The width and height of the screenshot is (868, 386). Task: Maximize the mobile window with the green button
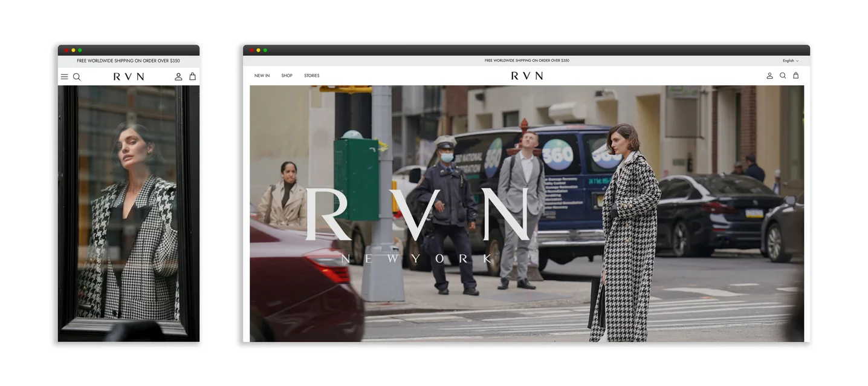(x=80, y=50)
